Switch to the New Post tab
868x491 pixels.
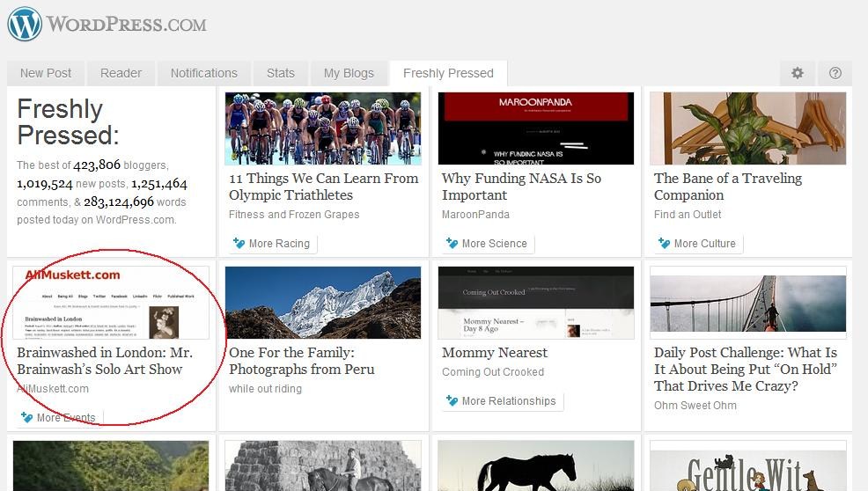click(x=46, y=73)
